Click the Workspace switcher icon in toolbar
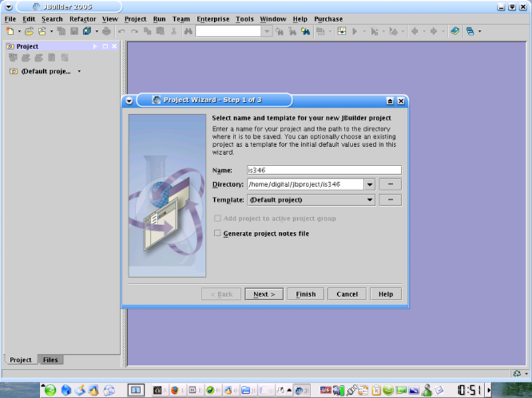The height and width of the screenshot is (398, 532). tap(470, 31)
